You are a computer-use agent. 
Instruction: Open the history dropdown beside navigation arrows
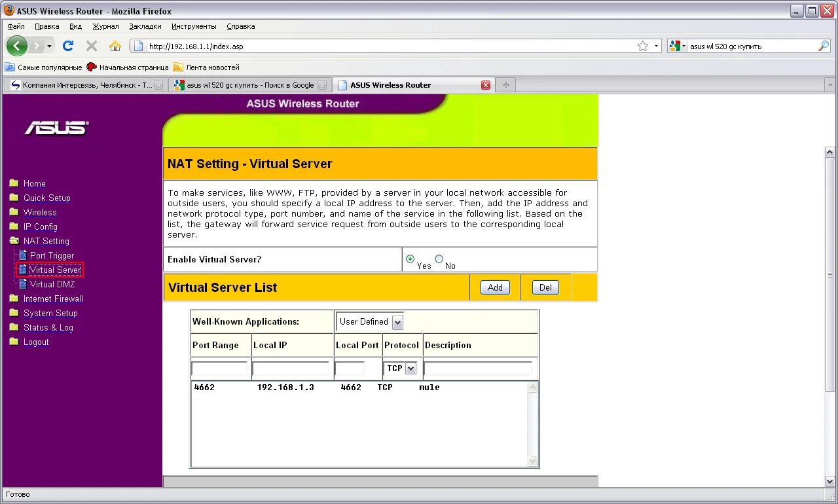pyautogui.click(x=49, y=46)
